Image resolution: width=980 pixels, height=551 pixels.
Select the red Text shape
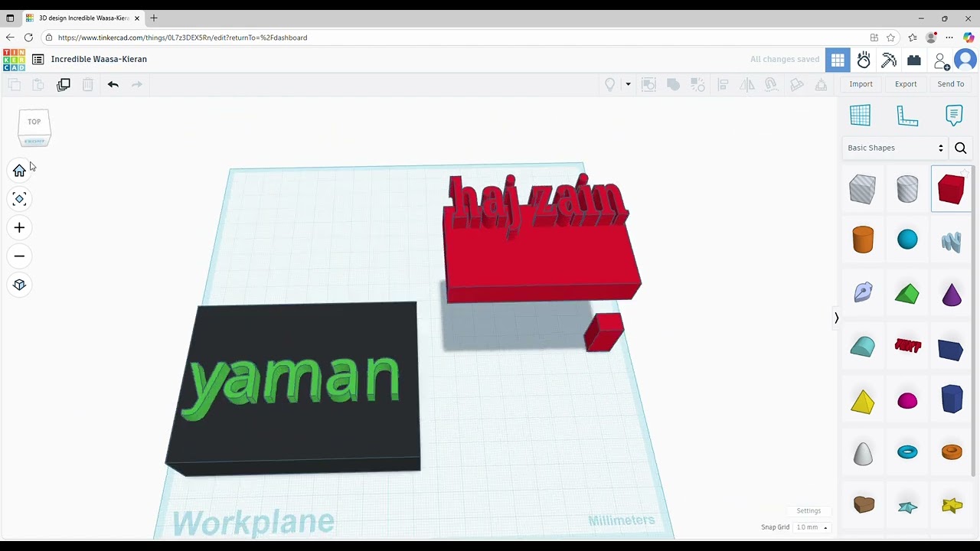907,347
